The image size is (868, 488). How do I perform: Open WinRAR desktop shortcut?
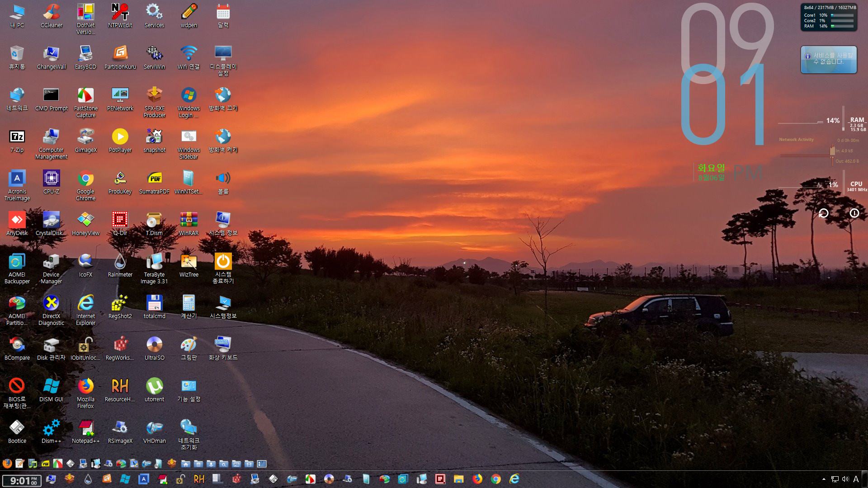pos(189,224)
